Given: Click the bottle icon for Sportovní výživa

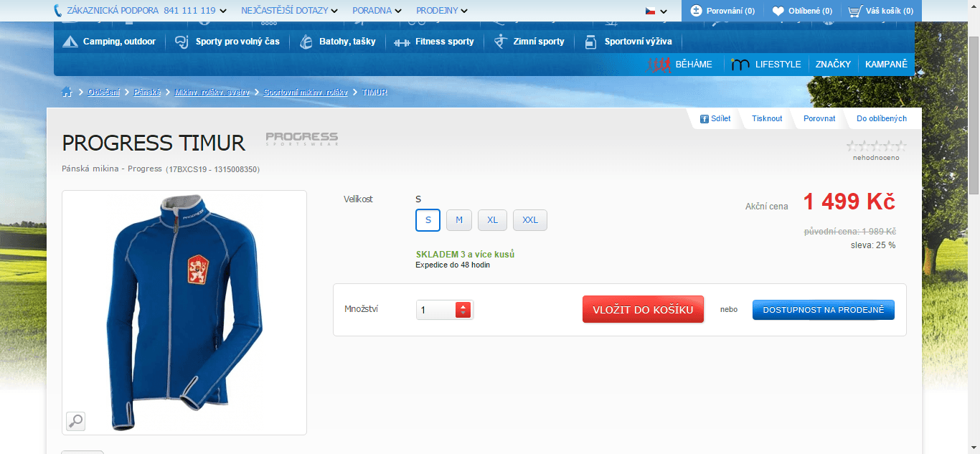Looking at the screenshot, I should click(590, 42).
